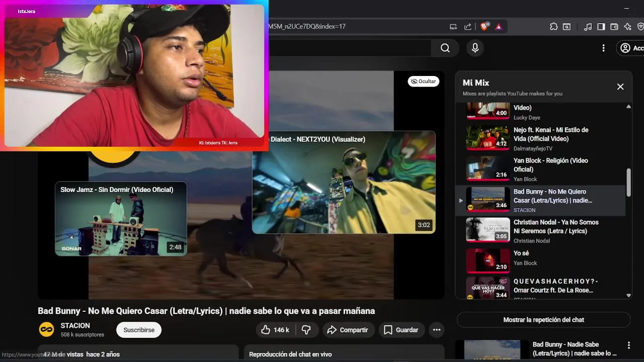Click the video title No Me Quiero Casar
644x362 pixels.
(206, 311)
